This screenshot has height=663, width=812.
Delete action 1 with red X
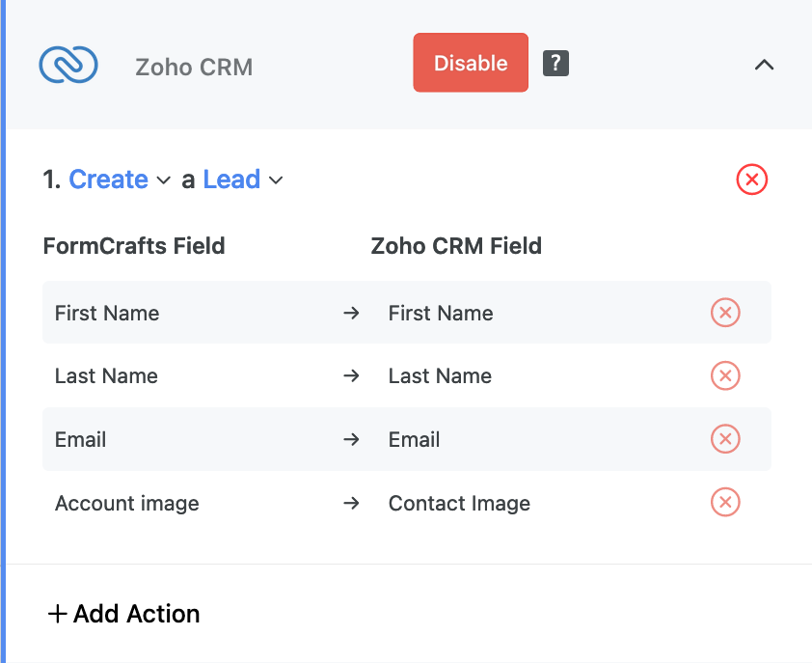pos(752,180)
